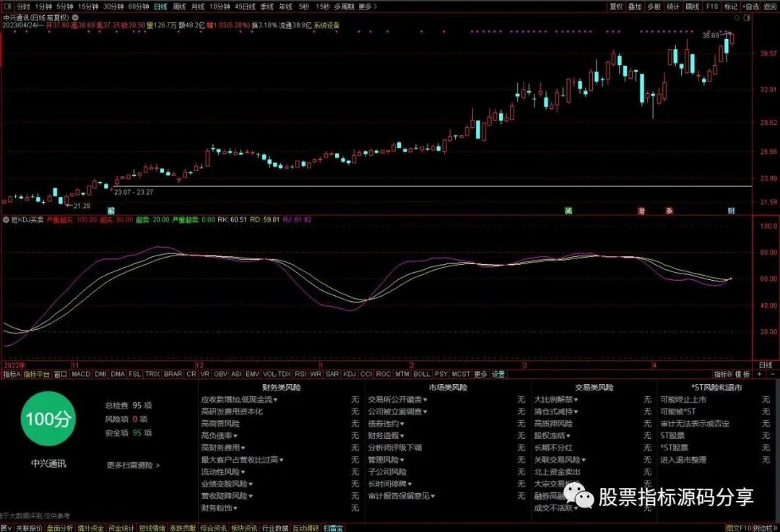Toggle the 叠加 overlay button

(635, 6)
